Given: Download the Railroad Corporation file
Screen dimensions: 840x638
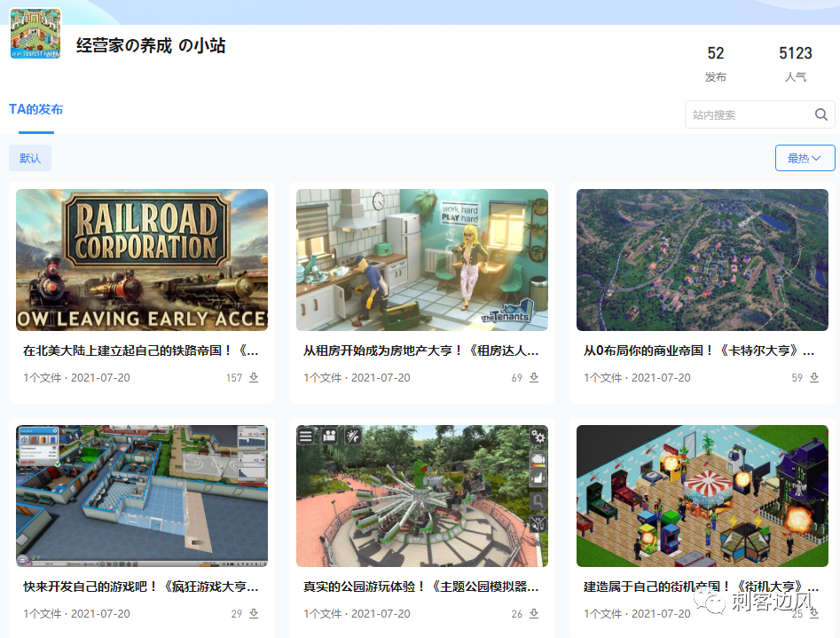Looking at the screenshot, I should point(254,377).
